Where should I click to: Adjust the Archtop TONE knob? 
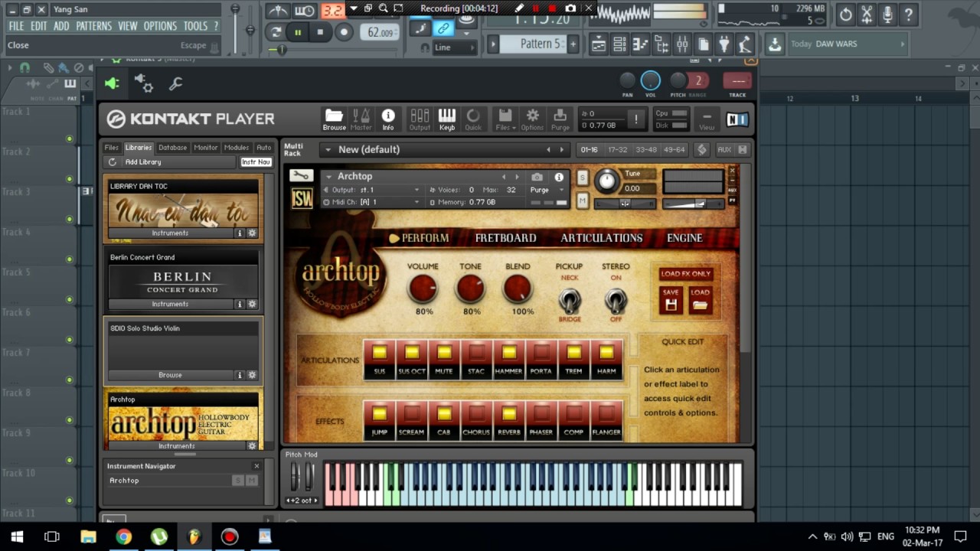click(470, 289)
